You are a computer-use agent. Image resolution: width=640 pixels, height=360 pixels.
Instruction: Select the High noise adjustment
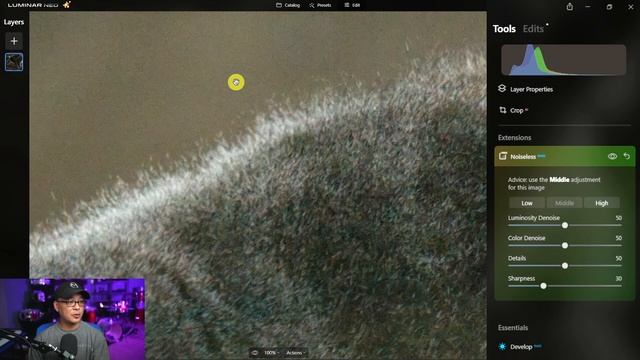(x=602, y=203)
